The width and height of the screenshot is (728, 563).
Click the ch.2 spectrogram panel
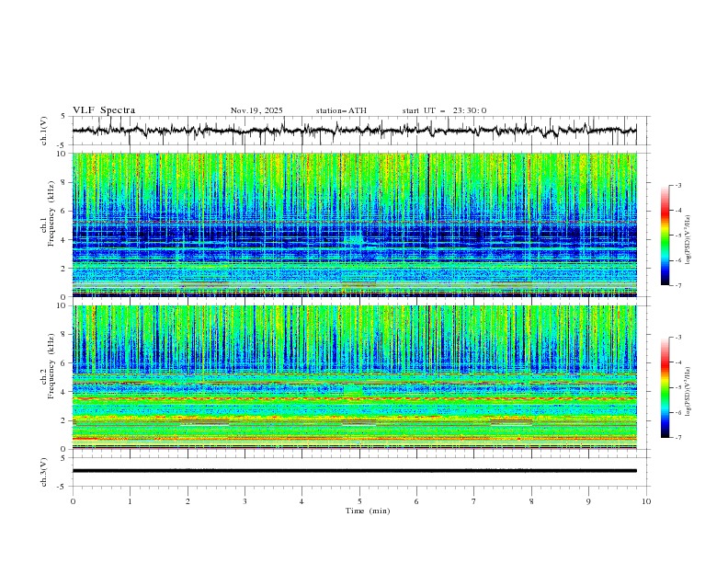(x=354, y=377)
